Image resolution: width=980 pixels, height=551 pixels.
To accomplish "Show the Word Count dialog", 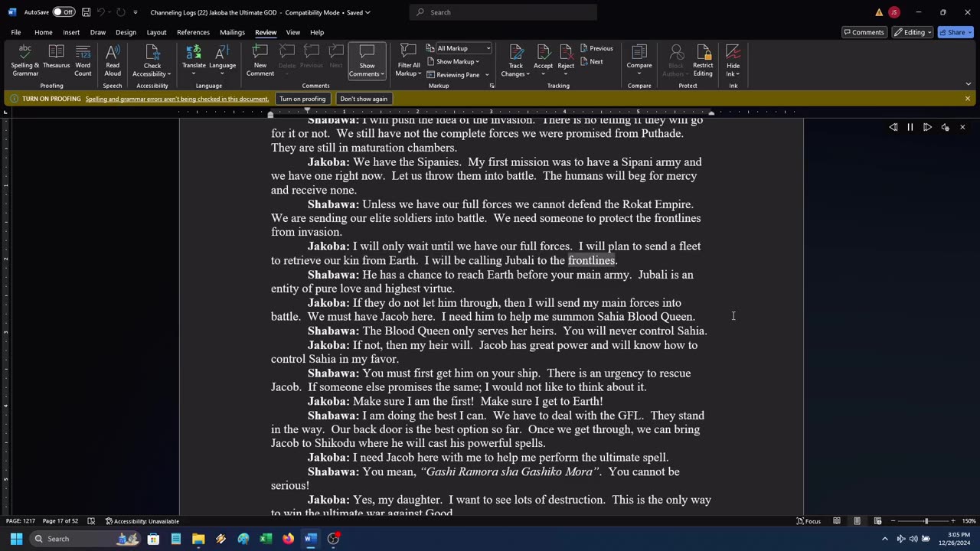I will (x=83, y=60).
